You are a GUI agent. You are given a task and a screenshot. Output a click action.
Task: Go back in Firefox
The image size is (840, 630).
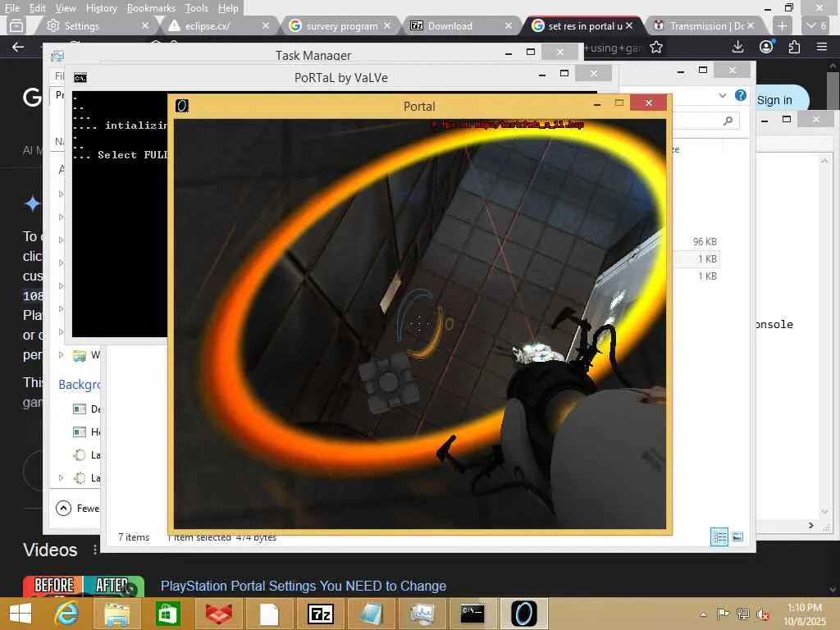[18, 47]
